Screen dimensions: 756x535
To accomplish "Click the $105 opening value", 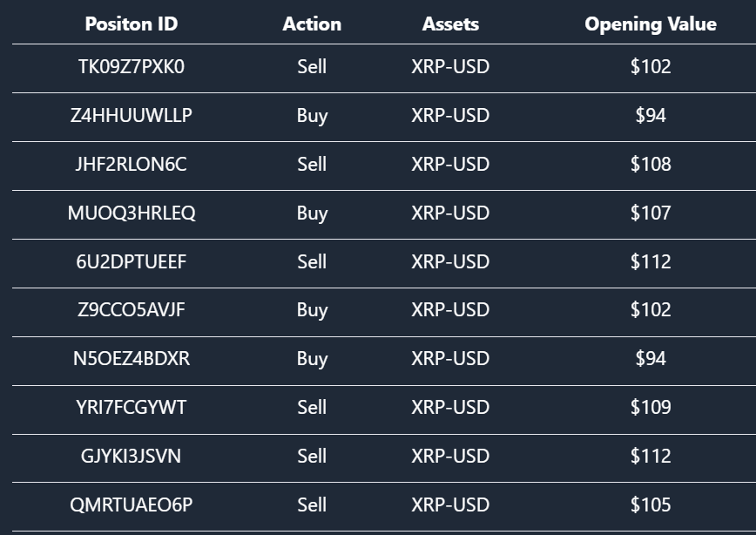I will (x=651, y=505).
